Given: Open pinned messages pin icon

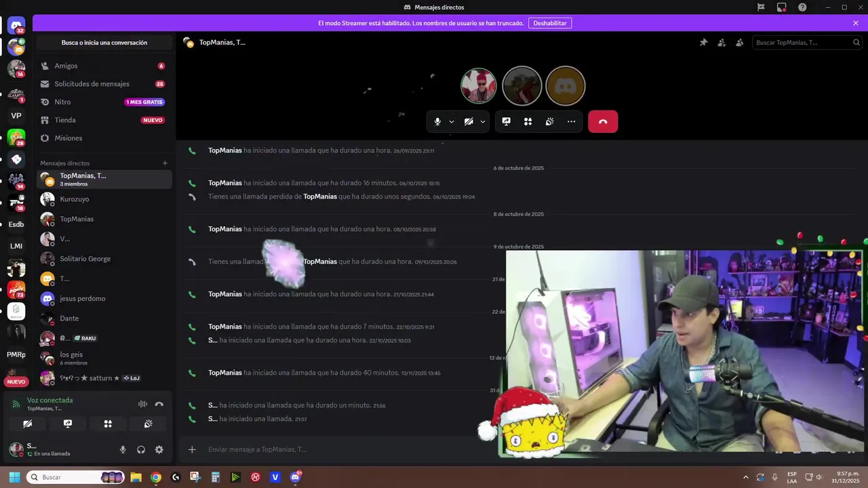Looking at the screenshot, I should tap(703, 42).
